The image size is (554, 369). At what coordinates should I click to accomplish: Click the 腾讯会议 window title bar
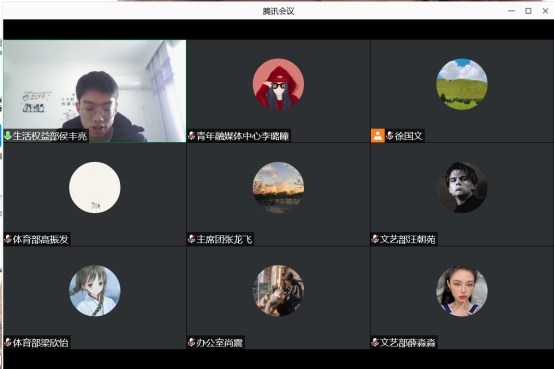278,11
